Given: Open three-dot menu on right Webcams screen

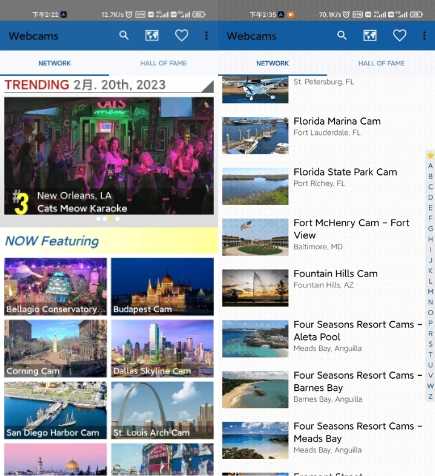Looking at the screenshot, I should click(424, 36).
